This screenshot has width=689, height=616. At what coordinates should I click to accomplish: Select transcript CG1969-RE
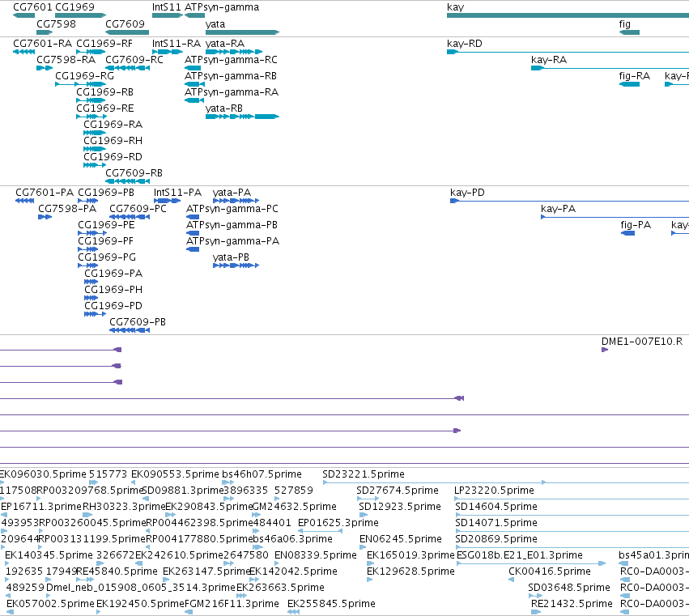[x=105, y=108]
